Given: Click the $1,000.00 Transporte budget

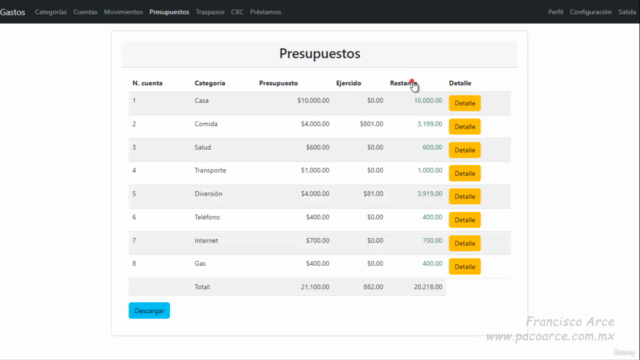Looking at the screenshot, I should tap(315, 170).
